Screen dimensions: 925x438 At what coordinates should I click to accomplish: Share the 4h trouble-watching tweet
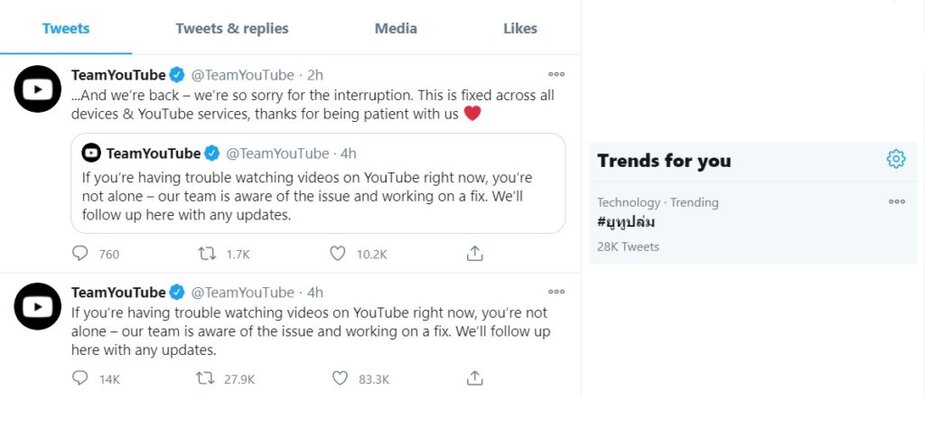coord(475,378)
